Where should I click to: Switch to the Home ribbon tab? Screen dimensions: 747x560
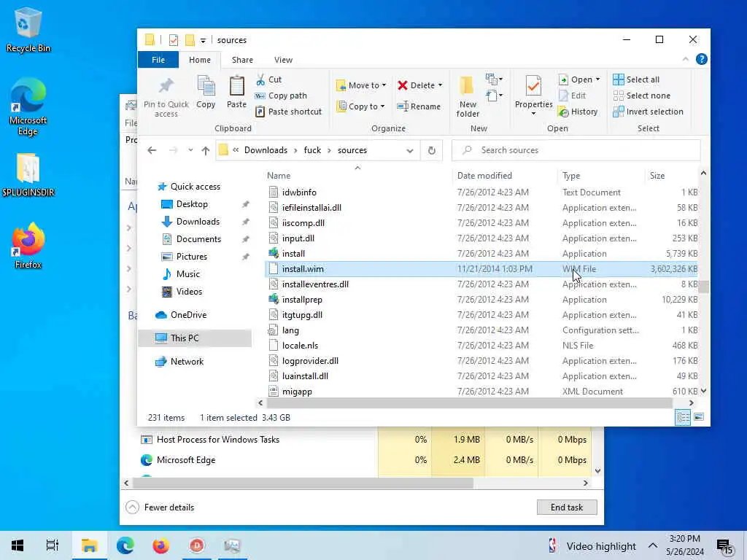(x=200, y=60)
